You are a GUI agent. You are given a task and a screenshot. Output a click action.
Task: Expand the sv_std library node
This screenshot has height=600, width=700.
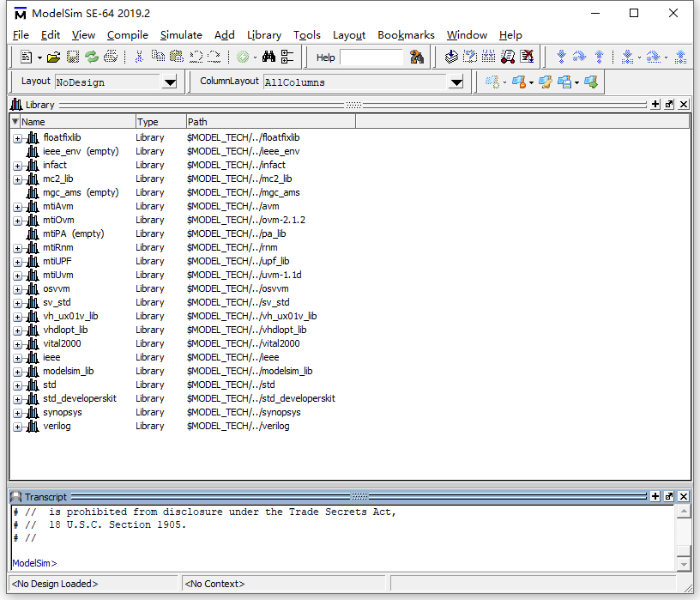pyautogui.click(x=17, y=303)
